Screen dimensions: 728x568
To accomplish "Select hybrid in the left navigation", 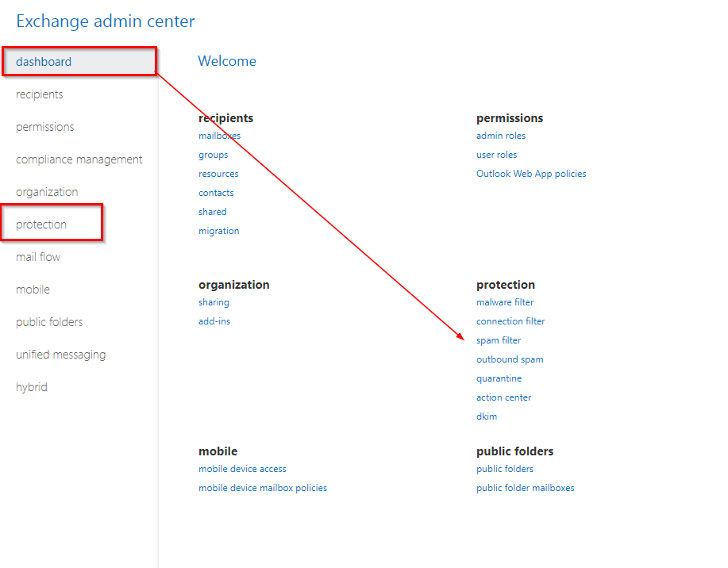I will [x=32, y=387].
